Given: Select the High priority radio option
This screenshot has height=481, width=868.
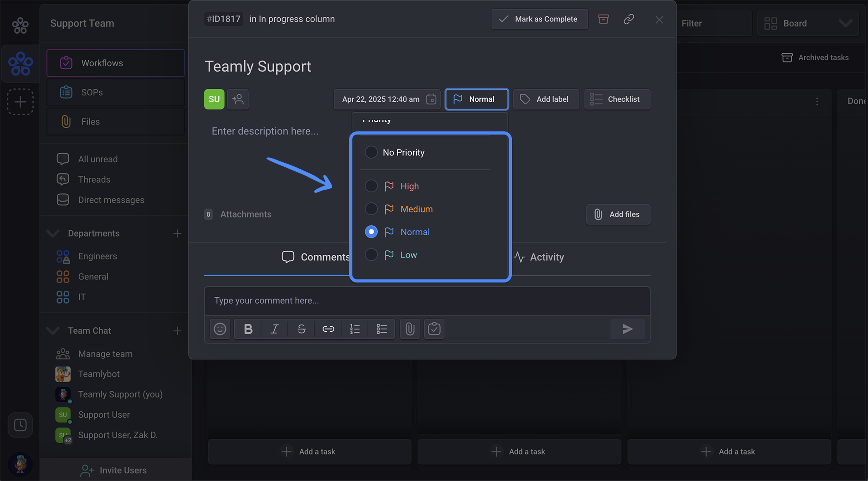Looking at the screenshot, I should point(371,186).
